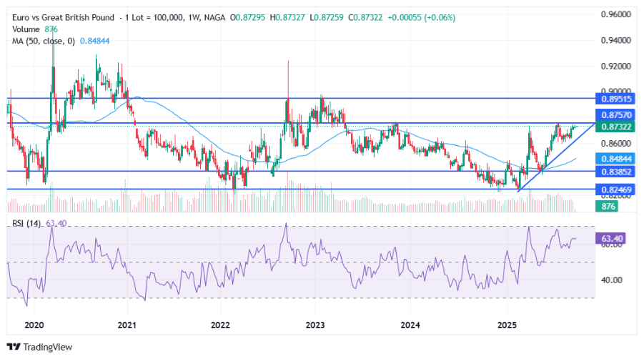The image size is (644, 359).
Task: Click the 0.83852 support price label
Action: 616,172
